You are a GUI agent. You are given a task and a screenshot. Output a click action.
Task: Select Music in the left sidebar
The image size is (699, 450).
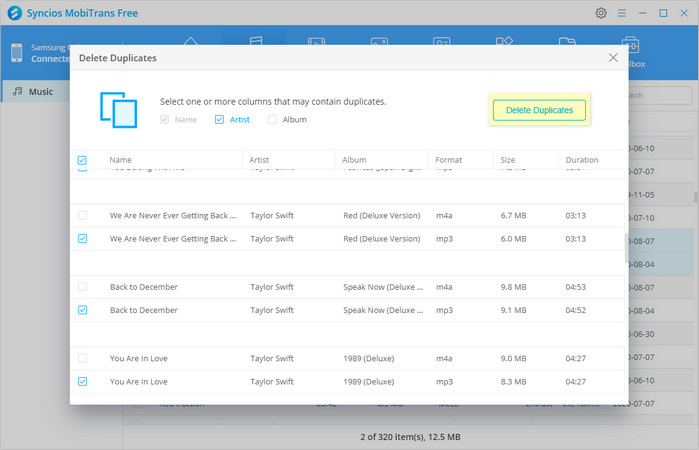click(35, 91)
